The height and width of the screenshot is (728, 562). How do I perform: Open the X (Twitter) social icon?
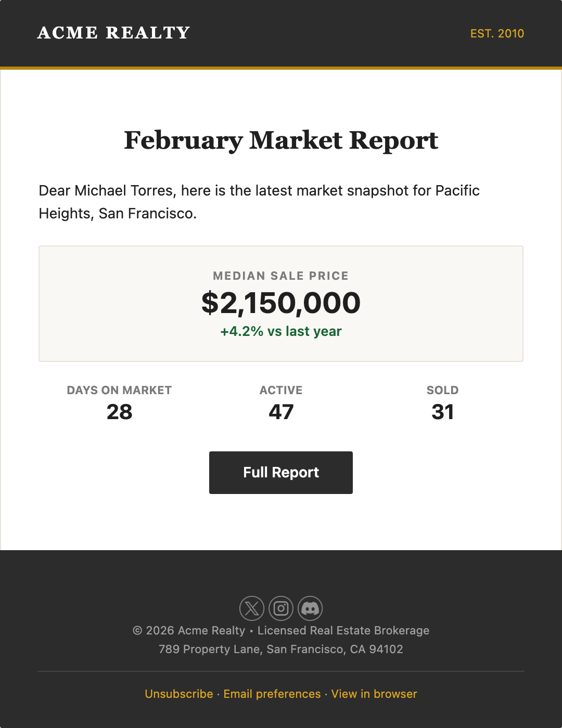251,608
